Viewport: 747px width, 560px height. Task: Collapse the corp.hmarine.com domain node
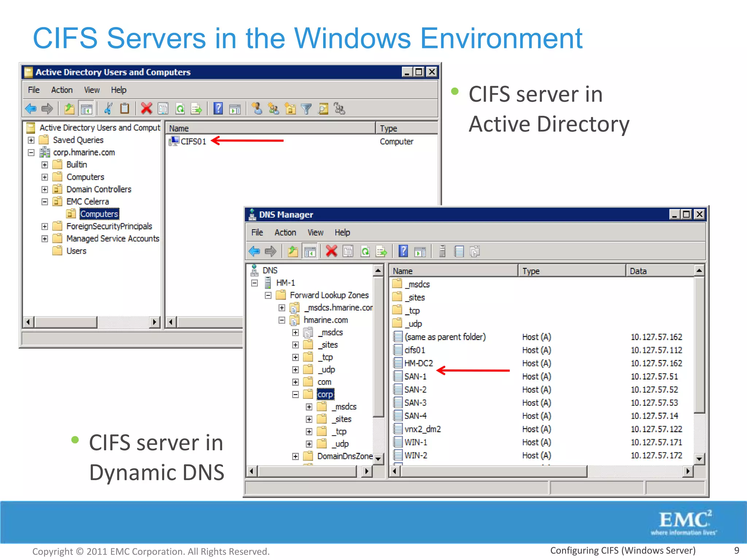tap(31, 153)
